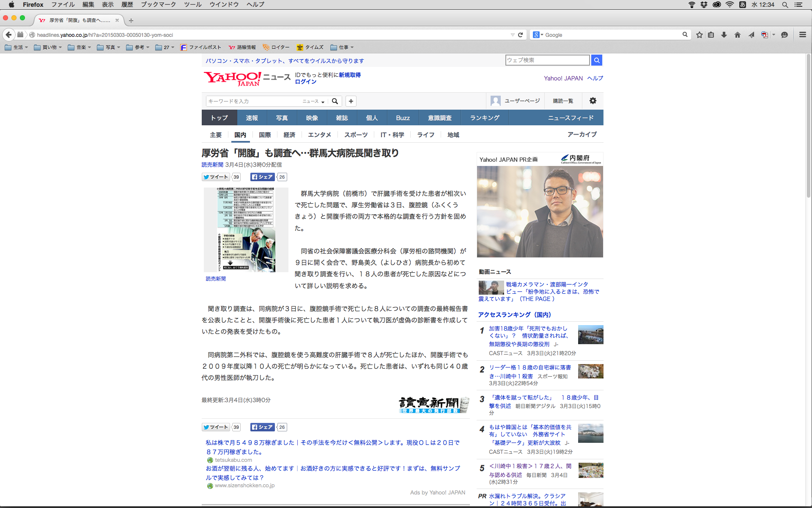
Task: Open the Firefox hamburger menu
Action: [x=802, y=35]
